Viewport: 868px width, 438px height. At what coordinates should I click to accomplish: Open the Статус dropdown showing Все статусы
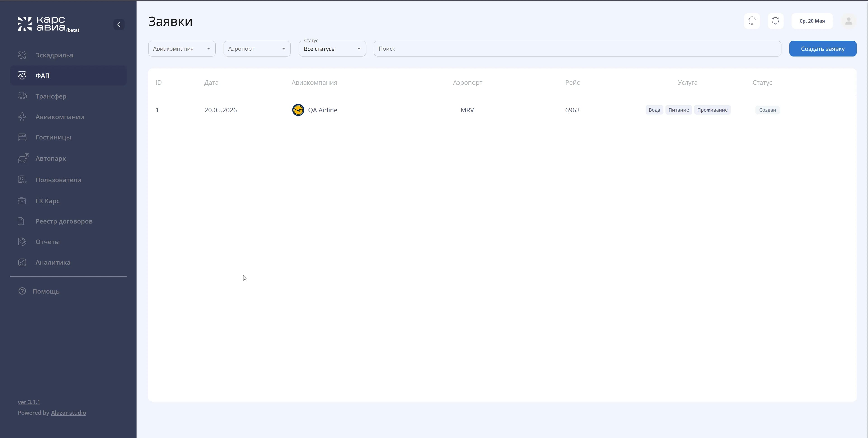point(332,49)
